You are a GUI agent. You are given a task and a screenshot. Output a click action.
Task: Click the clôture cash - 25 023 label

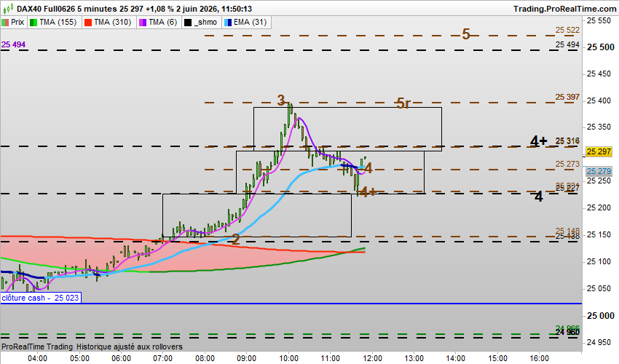(41, 298)
